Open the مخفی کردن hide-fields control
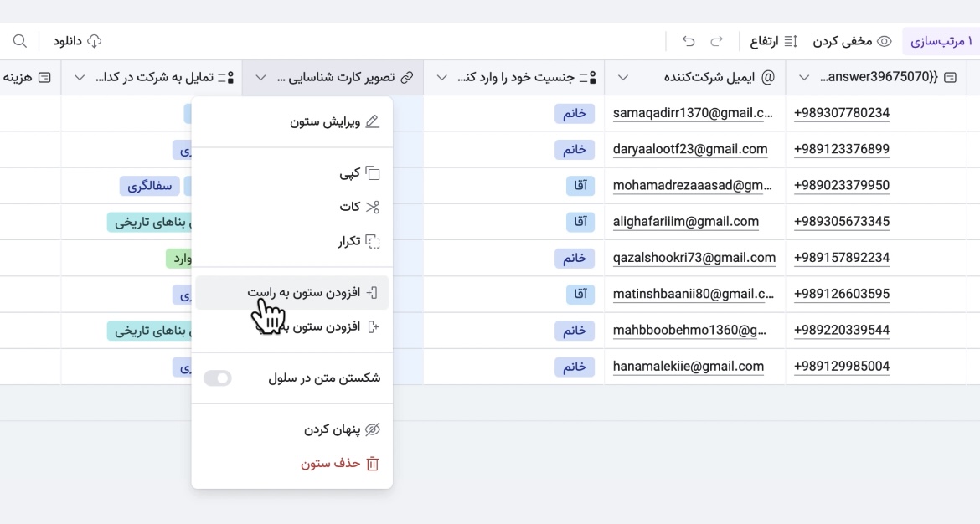The height and width of the screenshot is (524, 980). [x=852, y=41]
